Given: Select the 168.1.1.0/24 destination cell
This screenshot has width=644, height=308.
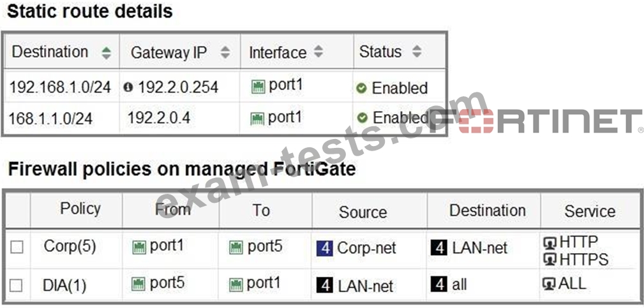Looking at the screenshot, I should pyautogui.click(x=51, y=119).
